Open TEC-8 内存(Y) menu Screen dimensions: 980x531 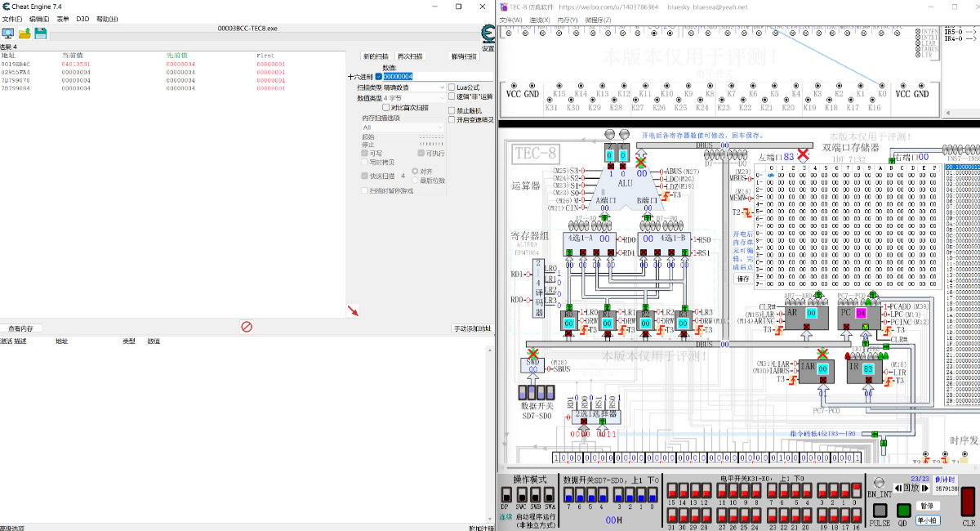pyautogui.click(x=568, y=20)
